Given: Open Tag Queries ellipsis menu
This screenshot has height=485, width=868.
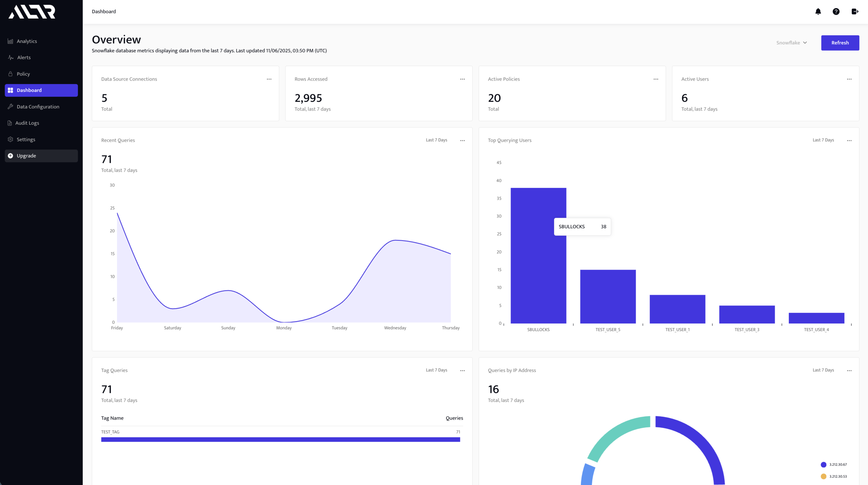Looking at the screenshot, I should pos(462,370).
